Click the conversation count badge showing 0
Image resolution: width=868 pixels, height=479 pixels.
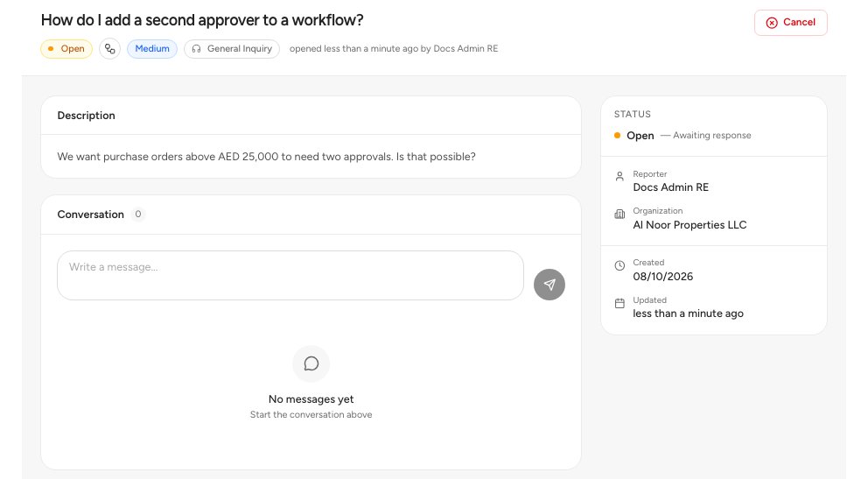click(x=138, y=215)
